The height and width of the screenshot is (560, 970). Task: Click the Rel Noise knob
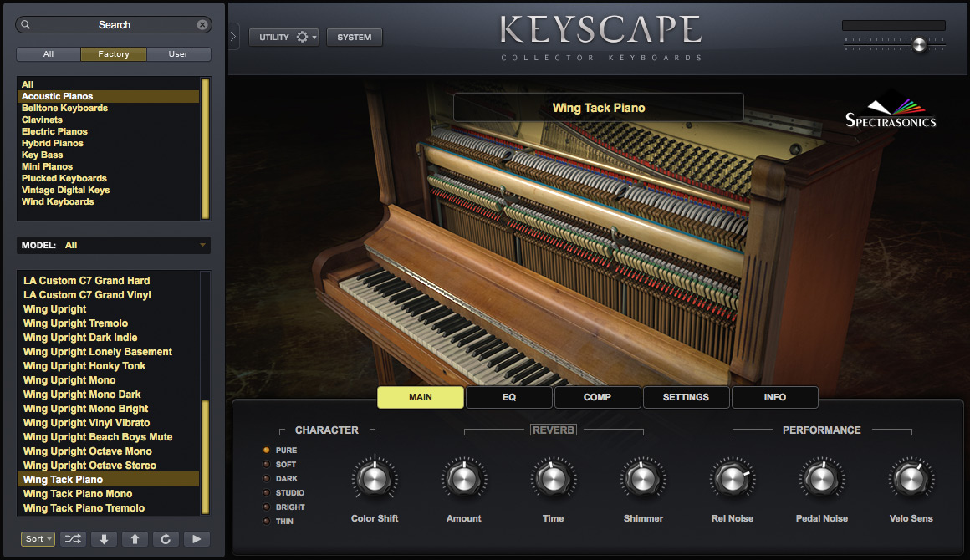733,479
